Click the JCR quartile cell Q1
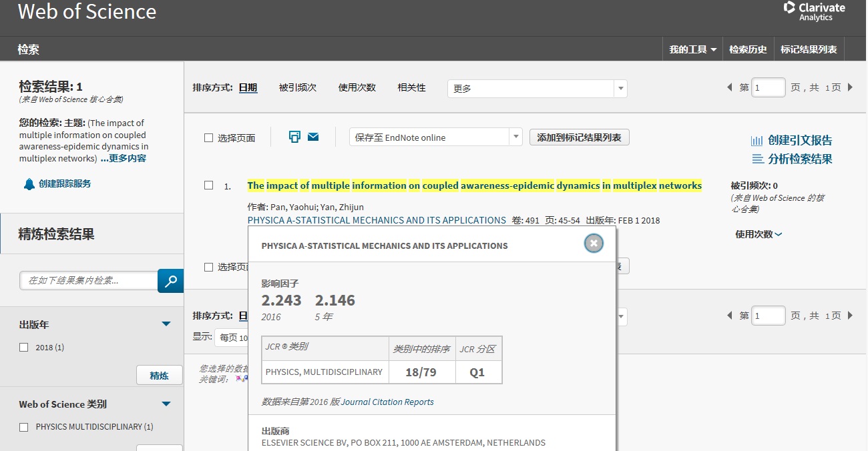 pyautogui.click(x=477, y=372)
